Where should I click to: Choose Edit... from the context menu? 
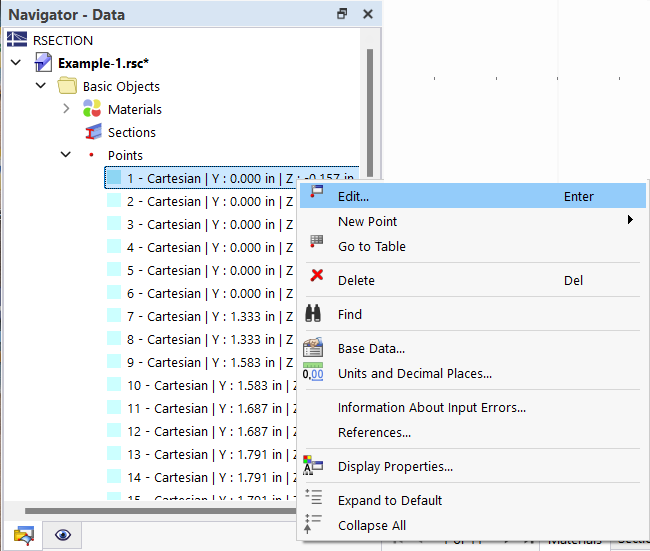pyautogui.click(x=473, y=196)
